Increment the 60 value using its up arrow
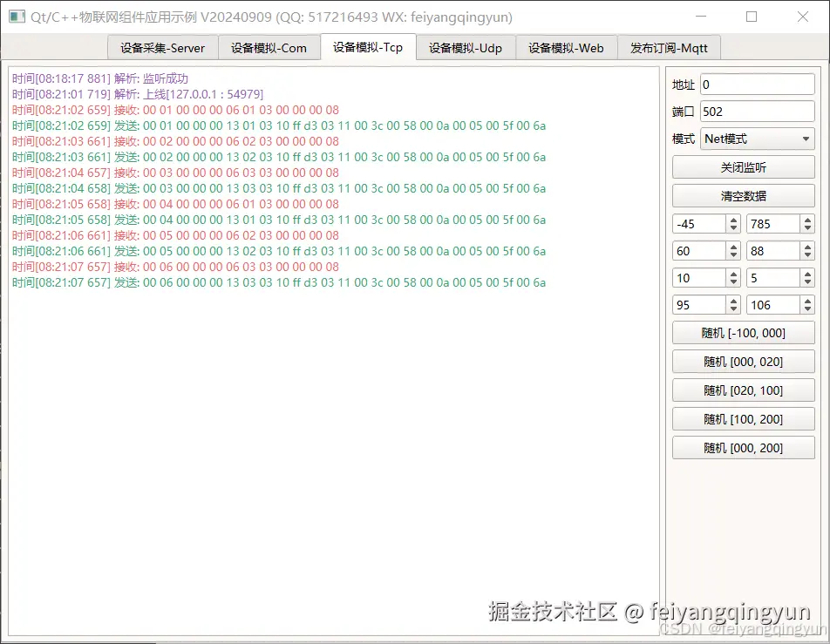The image size is (830, 644). click(733, 247)
